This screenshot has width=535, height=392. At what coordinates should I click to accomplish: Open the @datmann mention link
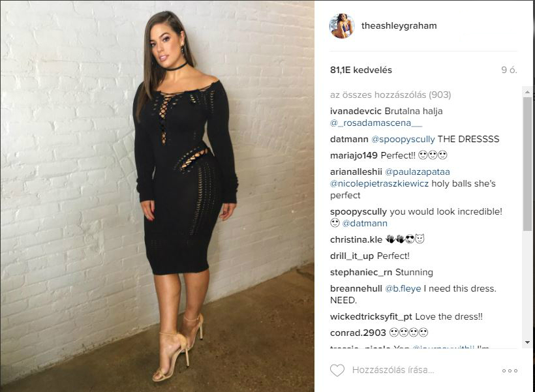[365, 224]
